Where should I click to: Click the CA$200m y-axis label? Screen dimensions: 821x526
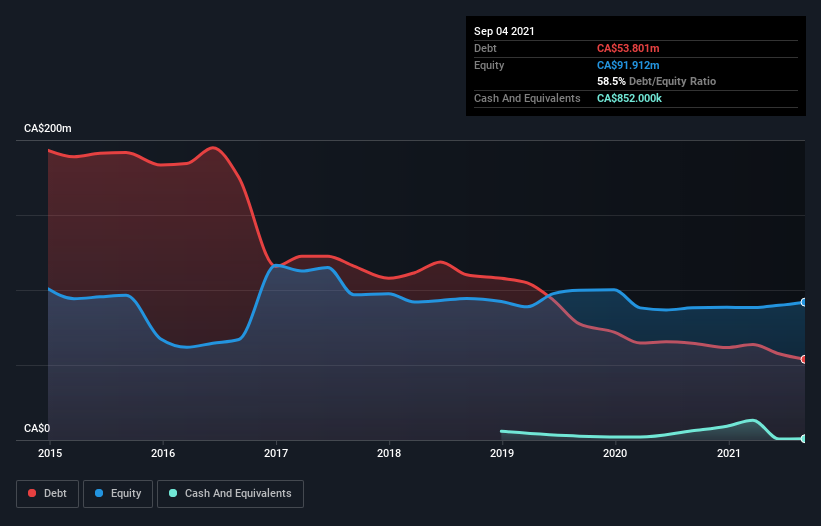point(48,128)
